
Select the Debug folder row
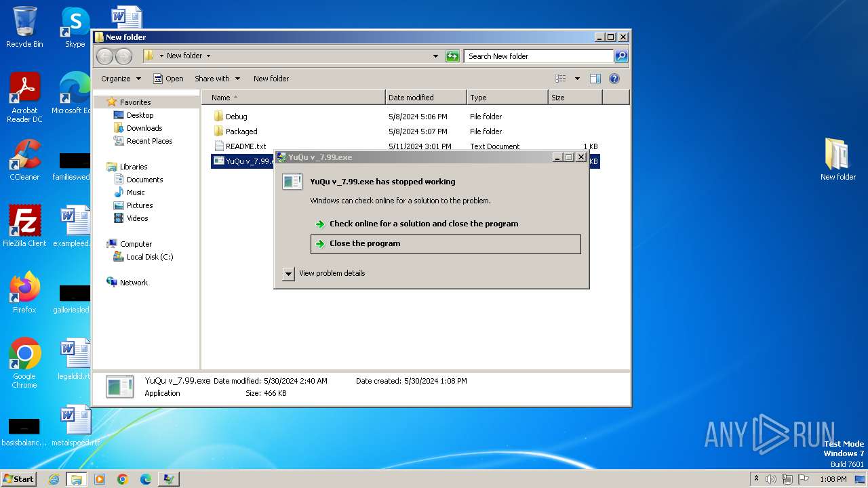pyautogui.click(x=406, y=117)
